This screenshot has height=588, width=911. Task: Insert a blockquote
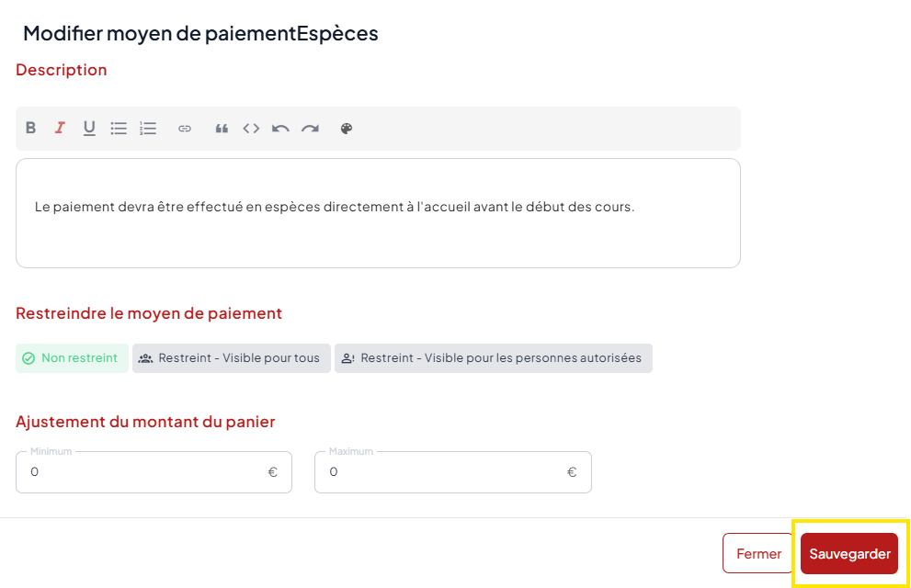[x=222, y=129]
